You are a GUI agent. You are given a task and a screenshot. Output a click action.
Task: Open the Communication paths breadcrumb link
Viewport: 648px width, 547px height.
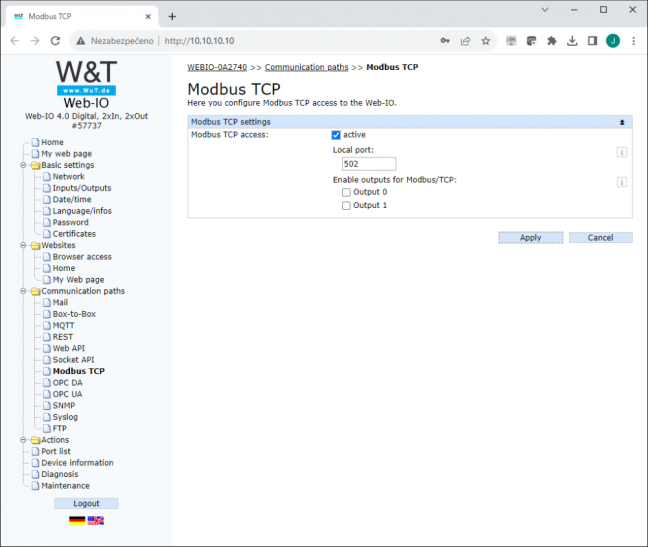point(307,67)
